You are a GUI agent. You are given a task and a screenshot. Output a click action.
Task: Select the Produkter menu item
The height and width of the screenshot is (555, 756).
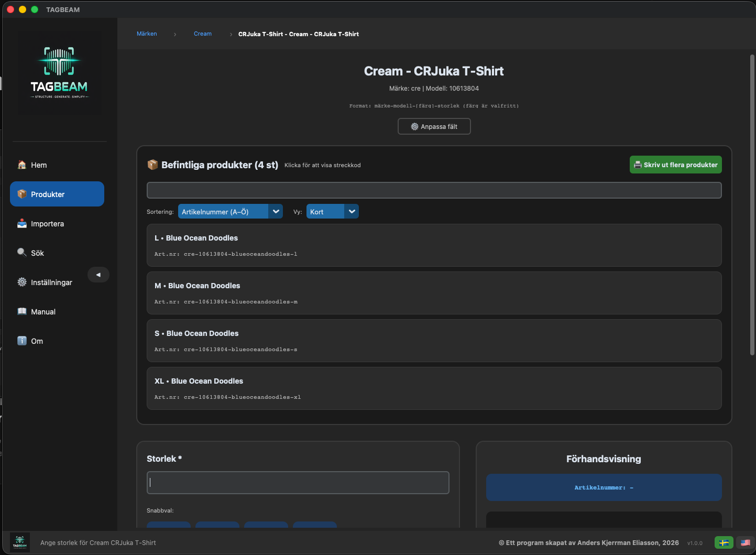tap(57, 194)
